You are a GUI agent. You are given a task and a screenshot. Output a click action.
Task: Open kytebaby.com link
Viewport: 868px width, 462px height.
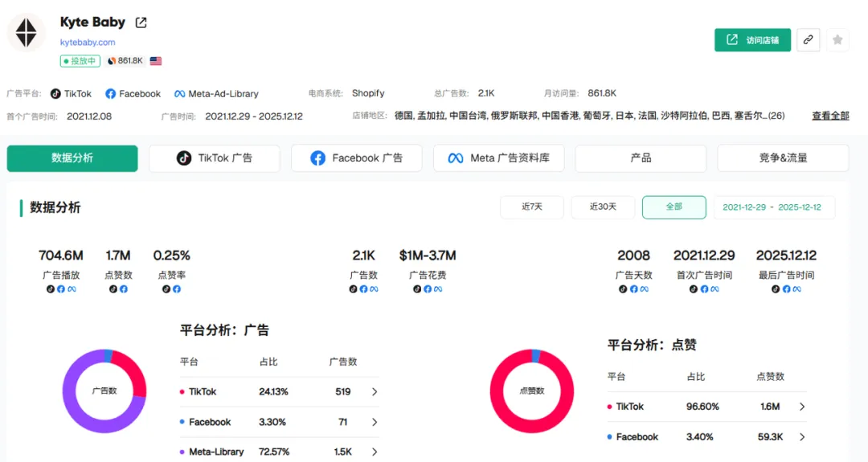(88, 42)
